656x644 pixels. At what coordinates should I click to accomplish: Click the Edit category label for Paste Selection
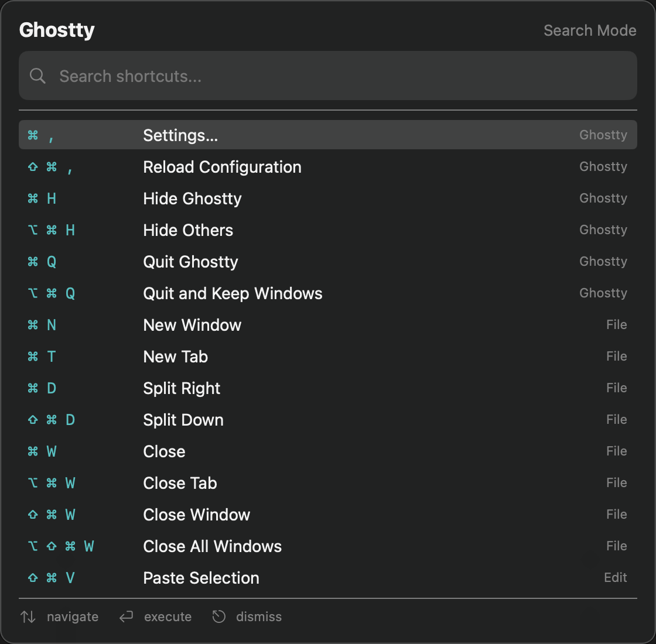coord(615,577)
